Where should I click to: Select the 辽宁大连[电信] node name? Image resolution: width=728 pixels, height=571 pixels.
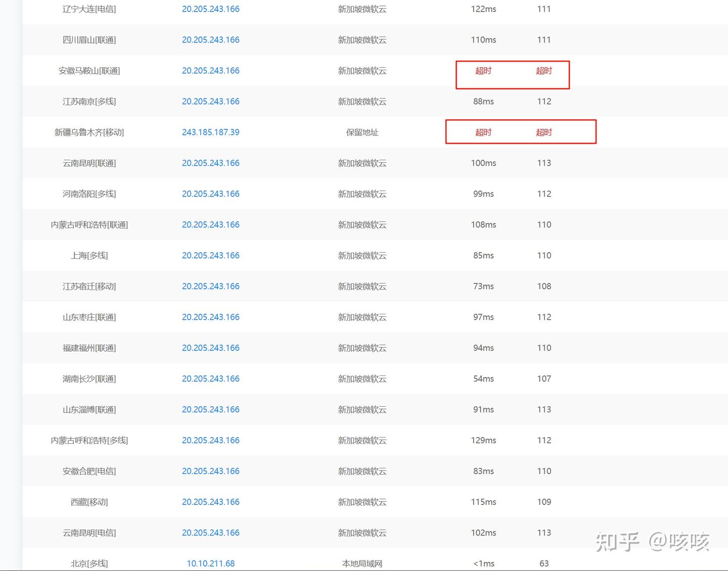click(x=89, y=9)
